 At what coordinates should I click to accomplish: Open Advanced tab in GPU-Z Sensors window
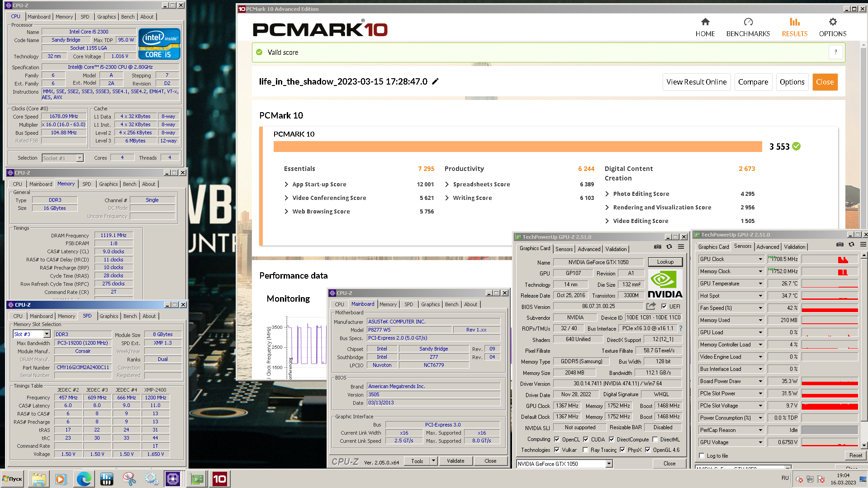pos(768,246)
